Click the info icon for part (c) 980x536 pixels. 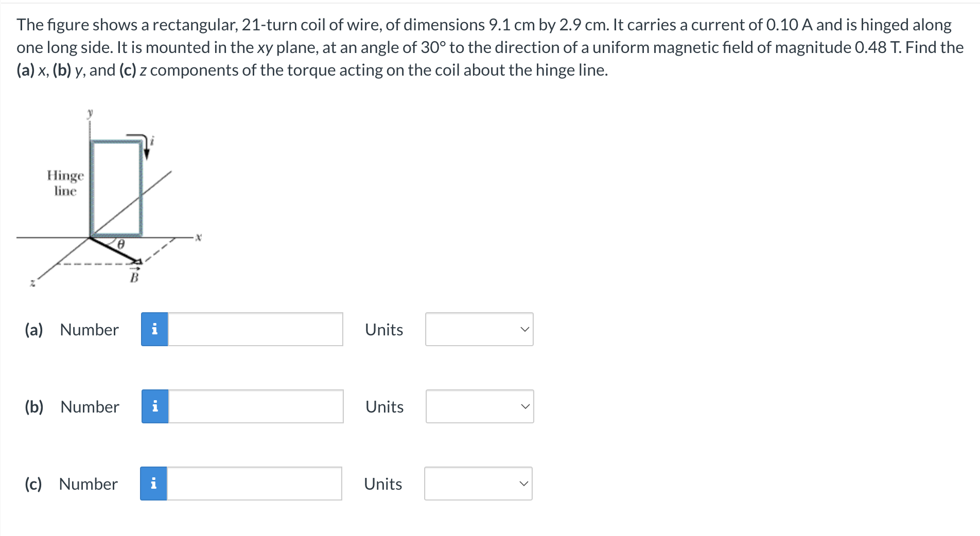pos(153,484)
